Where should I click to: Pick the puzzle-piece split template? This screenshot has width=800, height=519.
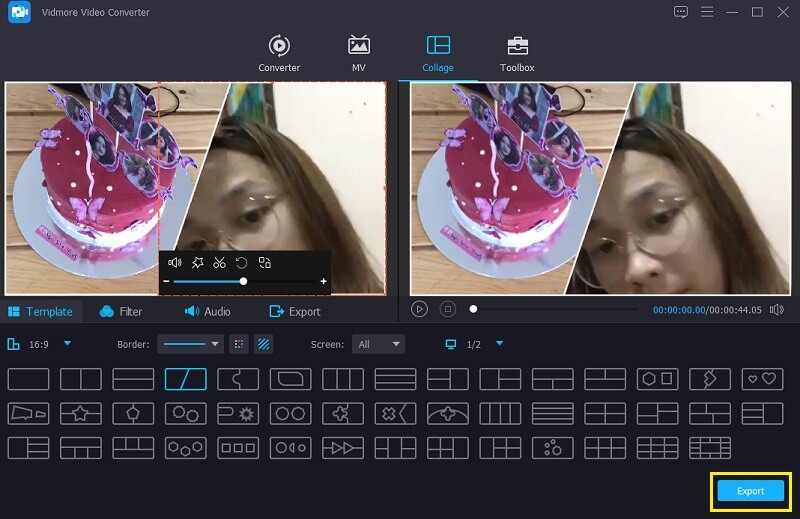238,379
